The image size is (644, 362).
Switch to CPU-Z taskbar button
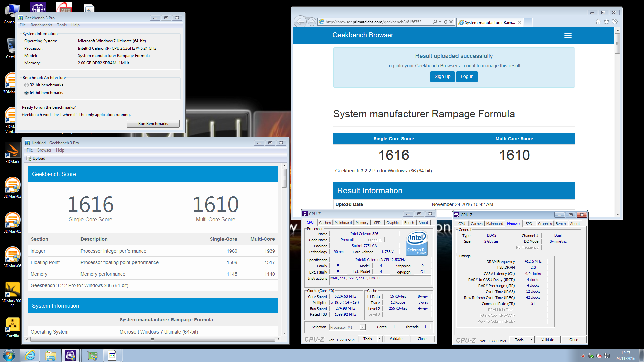pyautogui.click(x=70, y=355)
